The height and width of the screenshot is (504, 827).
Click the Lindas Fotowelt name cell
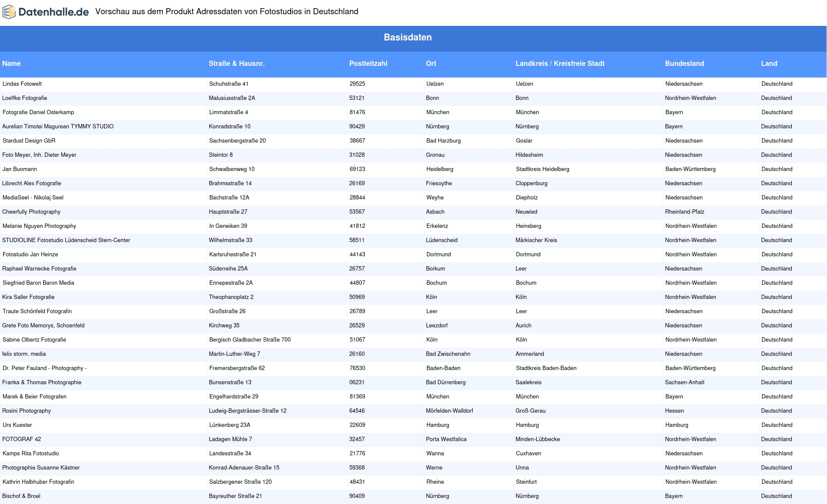point(22,84)
